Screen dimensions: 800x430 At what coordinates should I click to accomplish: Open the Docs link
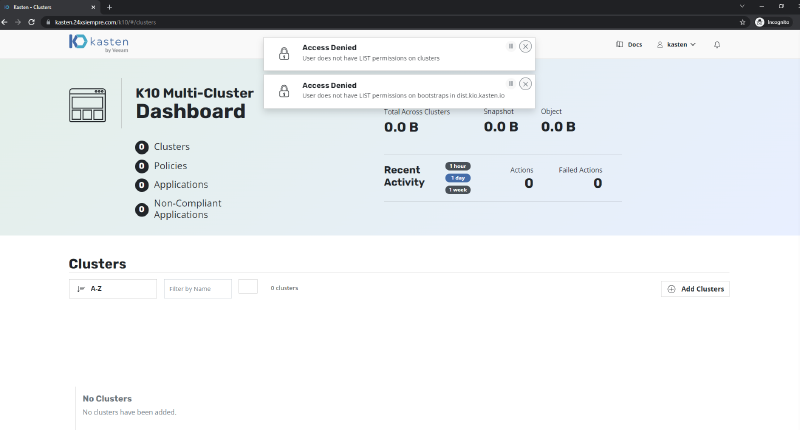click(x=629, y=44)
